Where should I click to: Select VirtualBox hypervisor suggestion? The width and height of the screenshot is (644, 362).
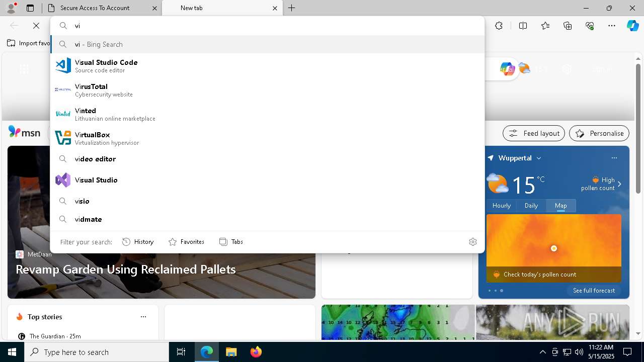267,138
